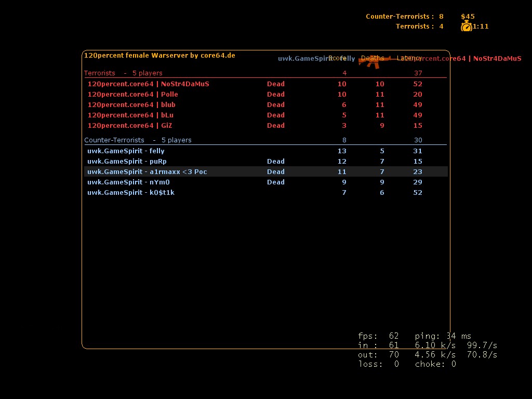Screen dimensions: 532x399
Task: Click the $45 money indicator
Action: (468, 16)
